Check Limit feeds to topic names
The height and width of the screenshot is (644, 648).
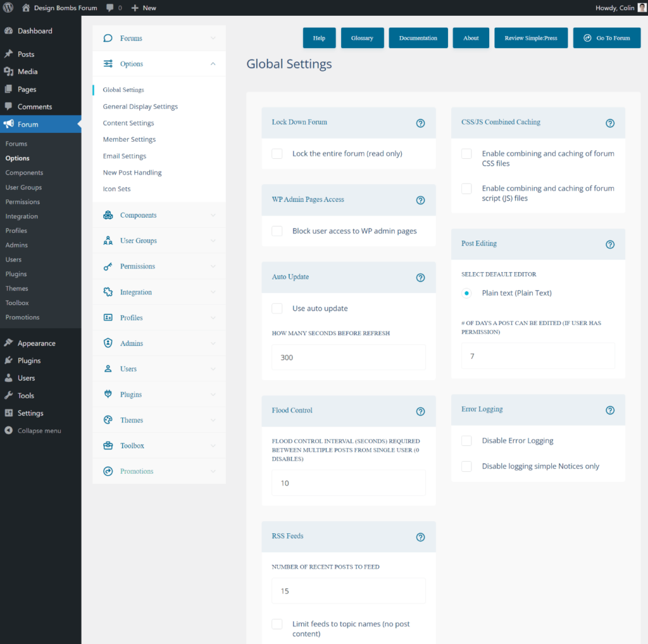[277, 624]
